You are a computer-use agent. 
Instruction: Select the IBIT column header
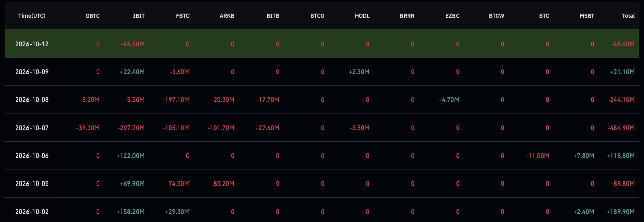click(x=139, y=16)
